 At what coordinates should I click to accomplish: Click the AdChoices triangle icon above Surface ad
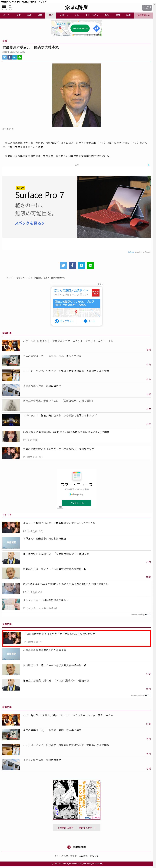click(x=149, y=165)
